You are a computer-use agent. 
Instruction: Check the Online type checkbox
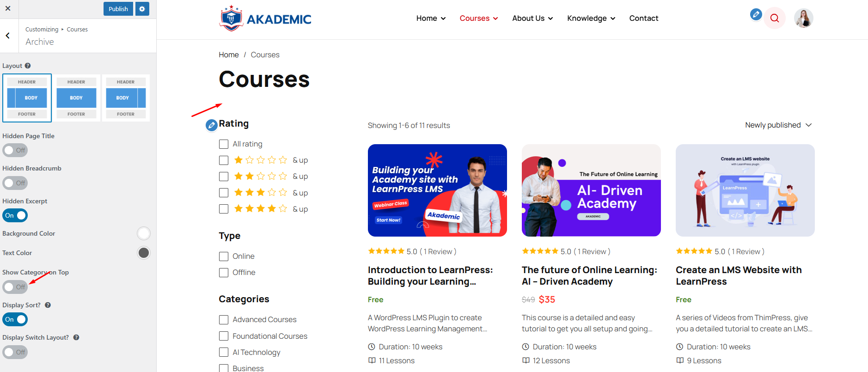coord(224,256)
